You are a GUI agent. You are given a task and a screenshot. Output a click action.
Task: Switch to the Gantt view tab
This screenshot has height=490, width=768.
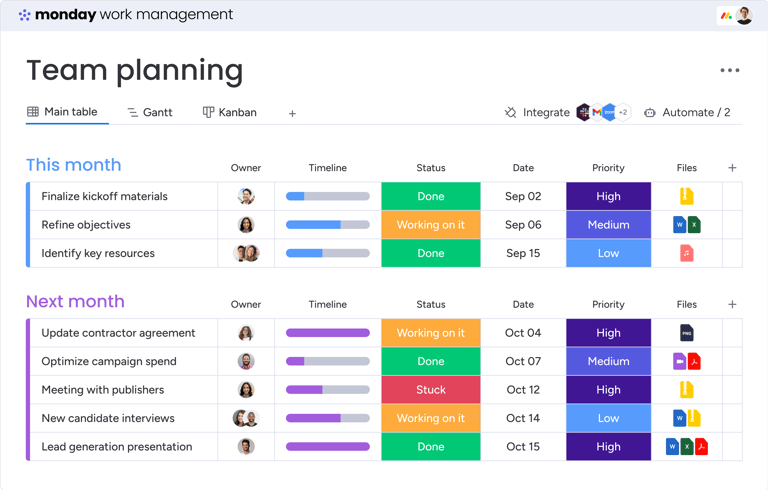tap(150, 112)
